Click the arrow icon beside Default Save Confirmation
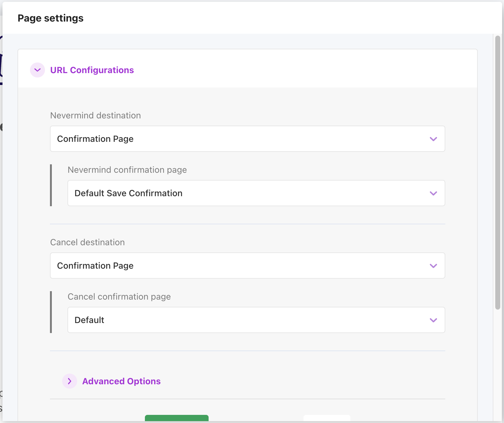The image size is (504, 423). coord(433,193)
